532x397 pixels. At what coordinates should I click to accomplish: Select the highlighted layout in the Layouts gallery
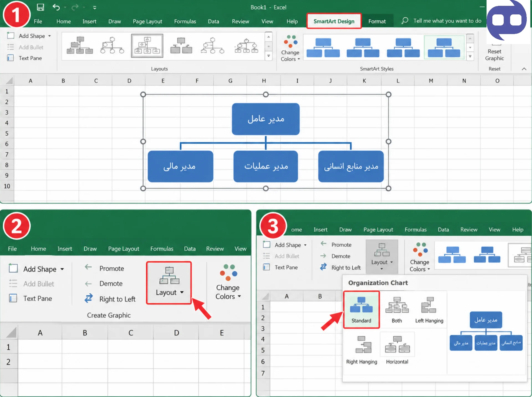coord(147,45)
